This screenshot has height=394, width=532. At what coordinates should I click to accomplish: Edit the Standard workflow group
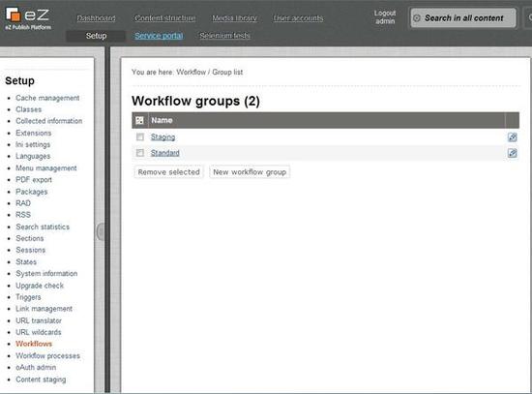click(512, 153)
